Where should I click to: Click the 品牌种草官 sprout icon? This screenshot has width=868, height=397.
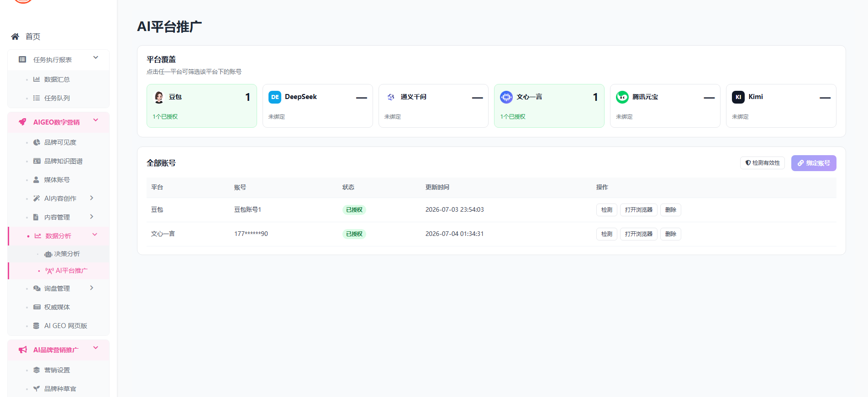37,389
